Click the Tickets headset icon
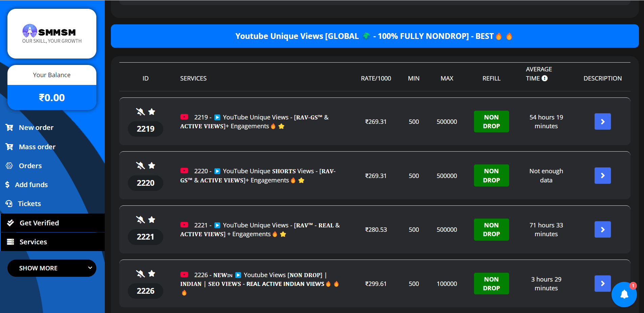 pos(9,204)
